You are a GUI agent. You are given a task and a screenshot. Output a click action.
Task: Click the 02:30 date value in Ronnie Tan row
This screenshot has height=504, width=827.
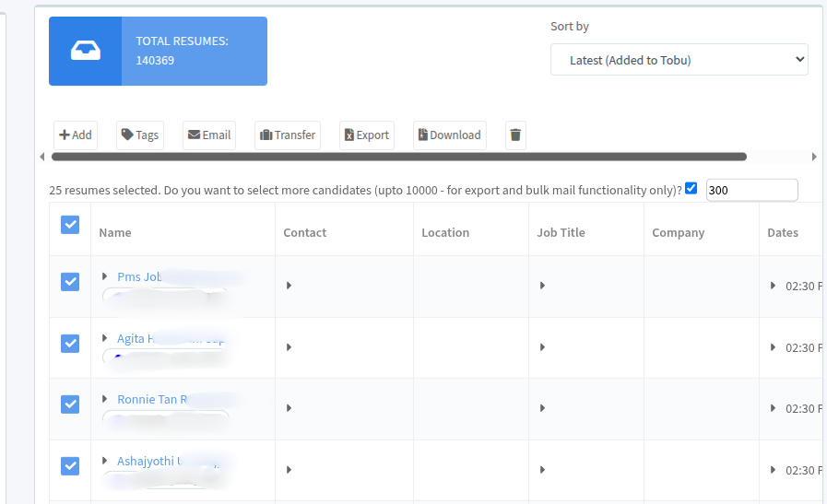[x=804, y=408]
